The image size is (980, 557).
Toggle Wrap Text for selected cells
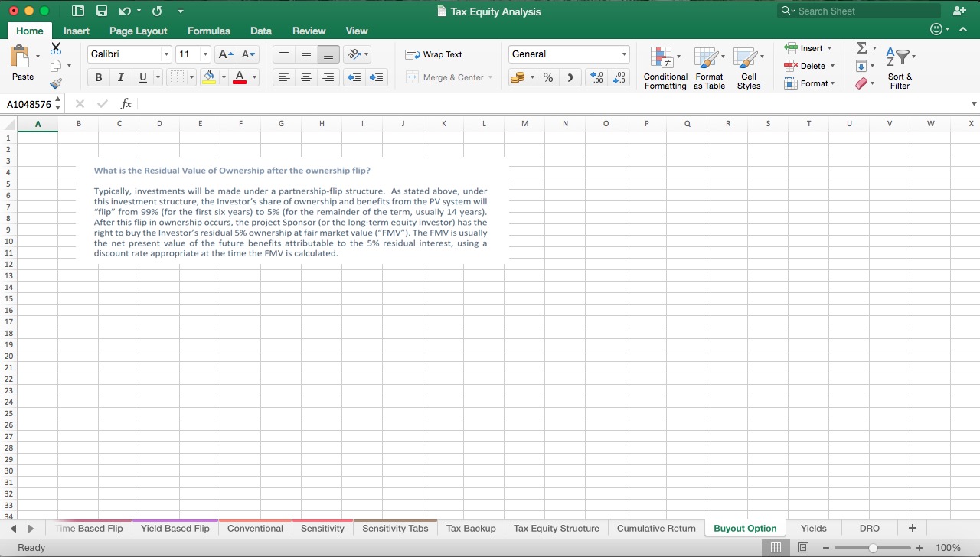point(435,54)
